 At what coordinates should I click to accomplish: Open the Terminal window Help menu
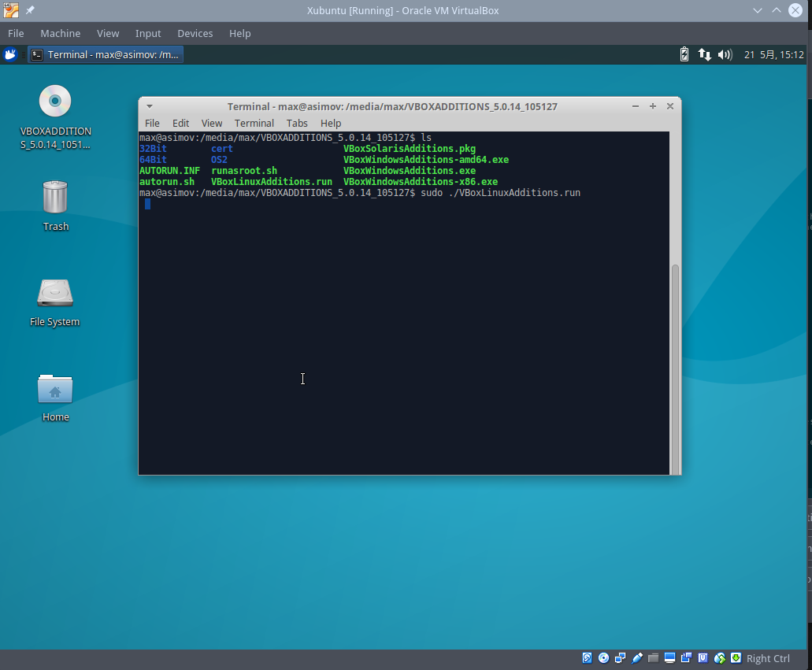pyautogui.click(x=331, y=124)
